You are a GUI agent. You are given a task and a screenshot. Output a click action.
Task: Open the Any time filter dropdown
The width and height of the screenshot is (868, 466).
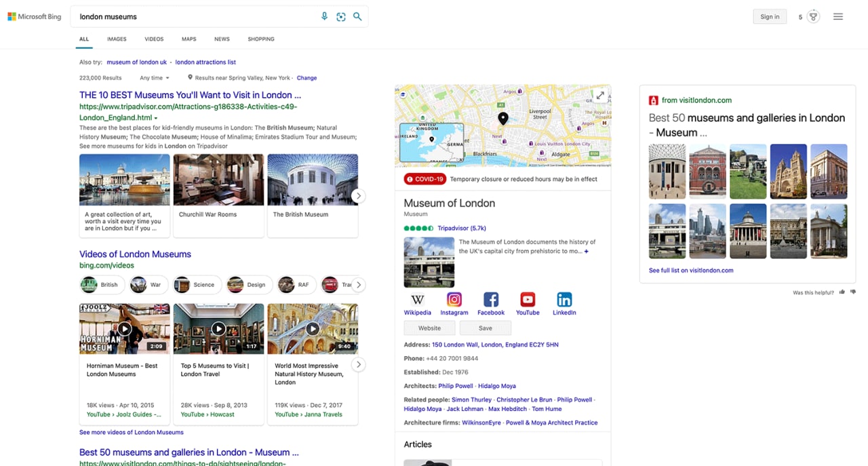[155, 78]
